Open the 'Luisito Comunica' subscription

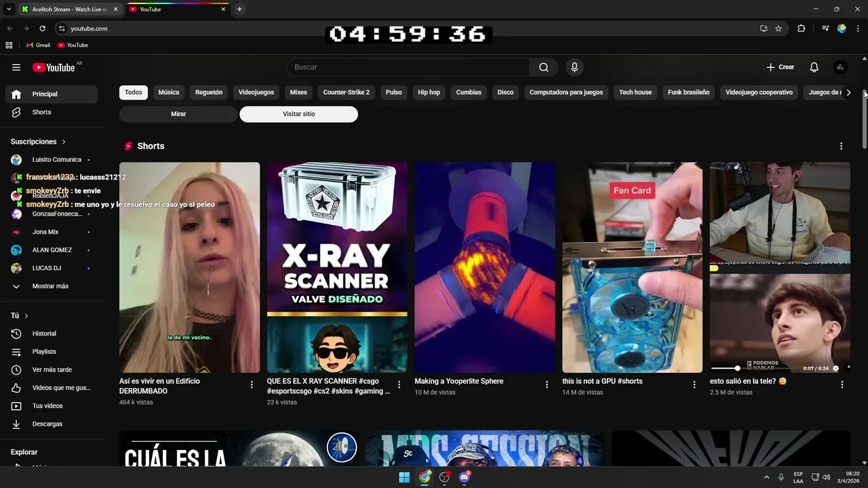52,160
